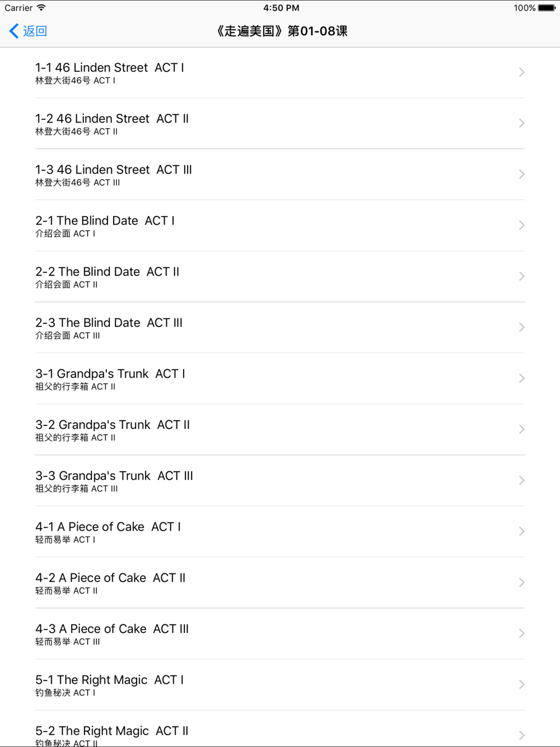Click chevron icon on 4-2 A Piece of Cake

click(521, 582)
